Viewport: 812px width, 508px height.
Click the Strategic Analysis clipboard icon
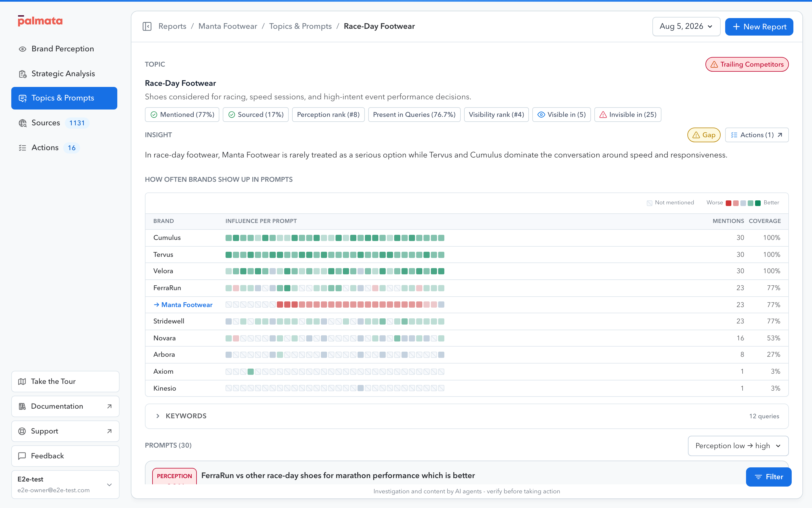click(23, 74)
